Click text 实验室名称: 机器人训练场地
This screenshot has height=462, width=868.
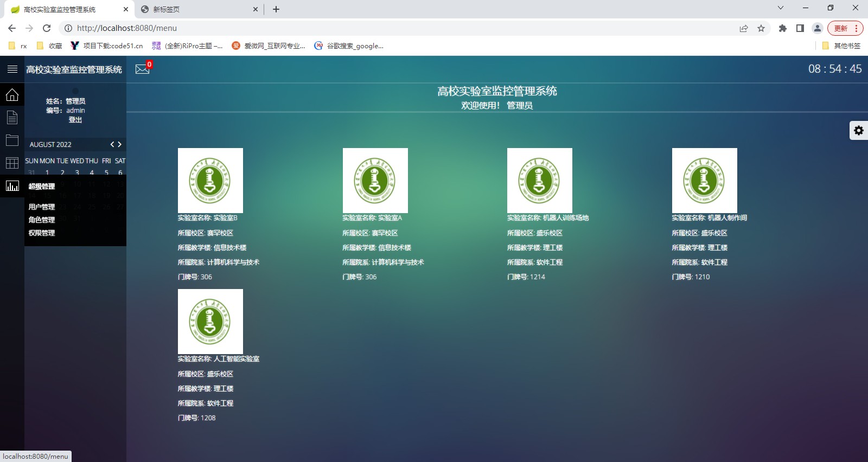(x=548, y=218)
